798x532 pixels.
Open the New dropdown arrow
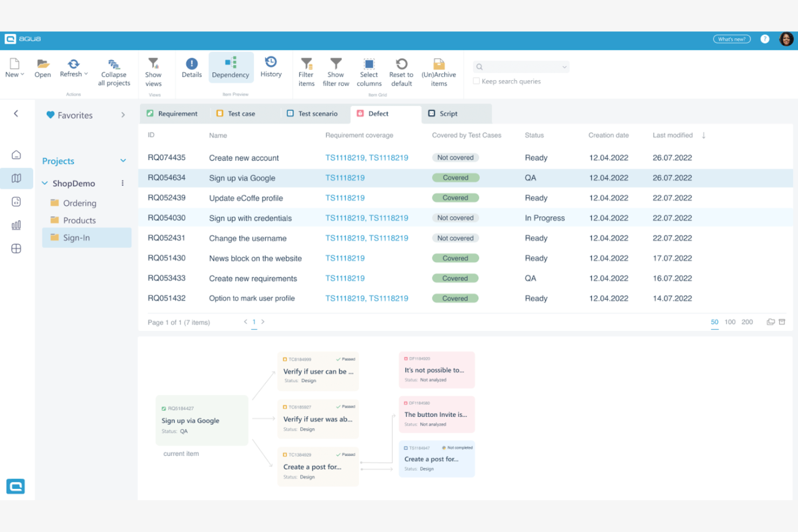pyautogui.click(x=22, y=74)
